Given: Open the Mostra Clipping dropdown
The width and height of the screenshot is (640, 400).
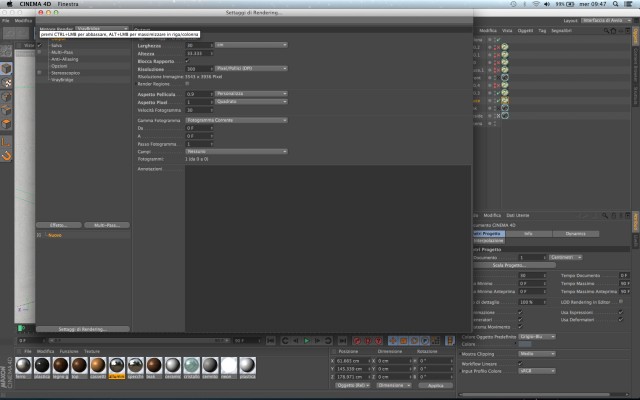Looking at the screenshot, I should click(537, 354).
